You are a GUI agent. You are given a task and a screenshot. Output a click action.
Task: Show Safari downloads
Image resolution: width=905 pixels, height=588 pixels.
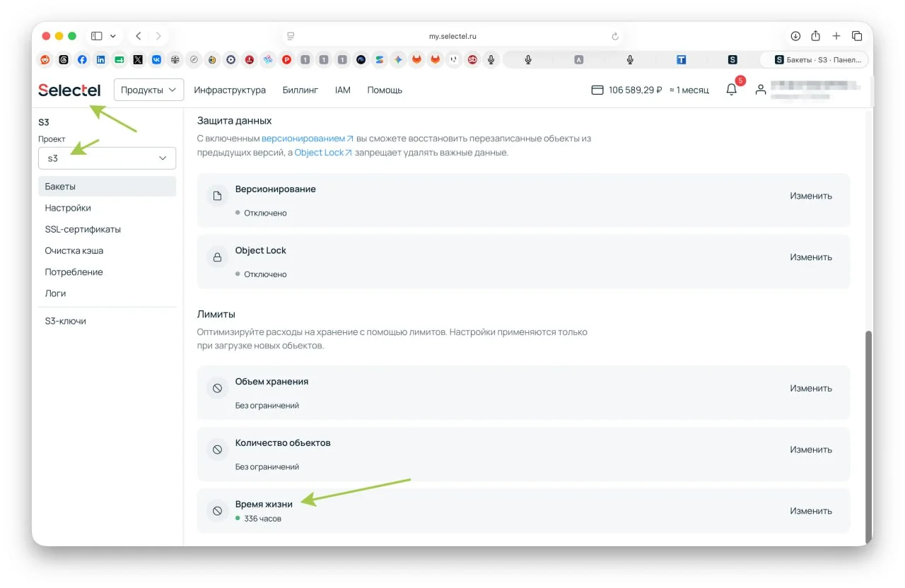pos(795,36)
